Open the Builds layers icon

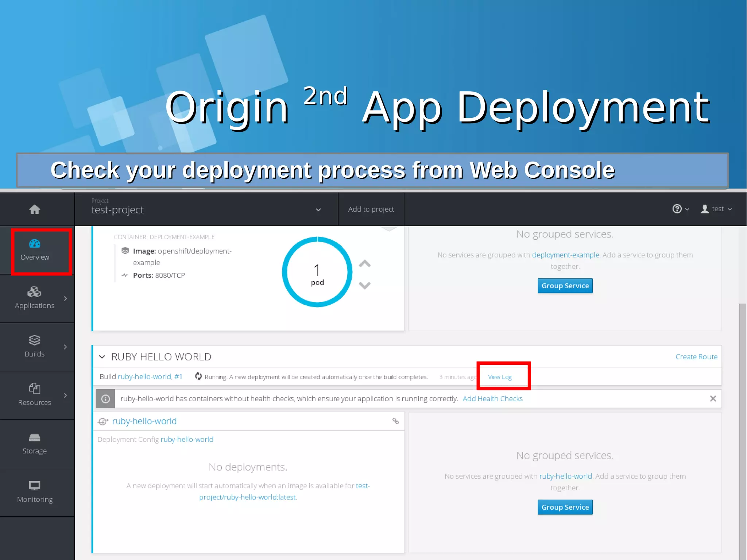35,340
